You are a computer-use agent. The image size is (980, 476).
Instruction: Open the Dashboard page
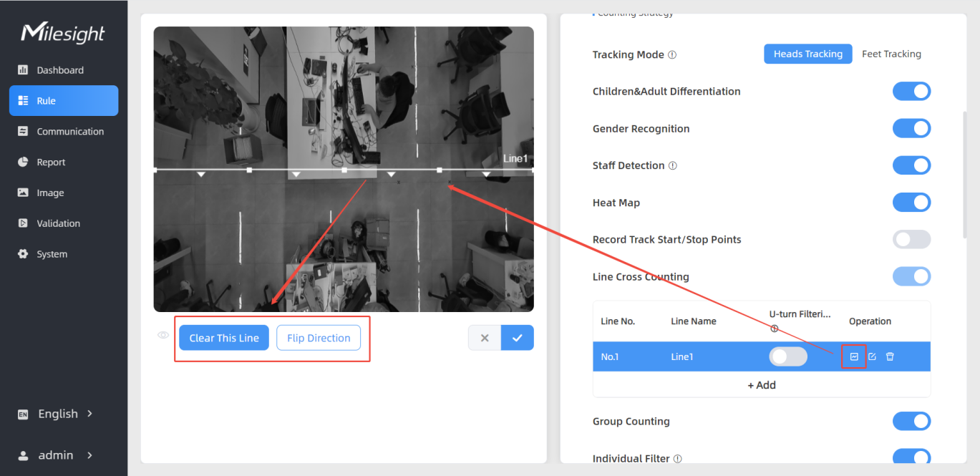(x=60, y=70)
